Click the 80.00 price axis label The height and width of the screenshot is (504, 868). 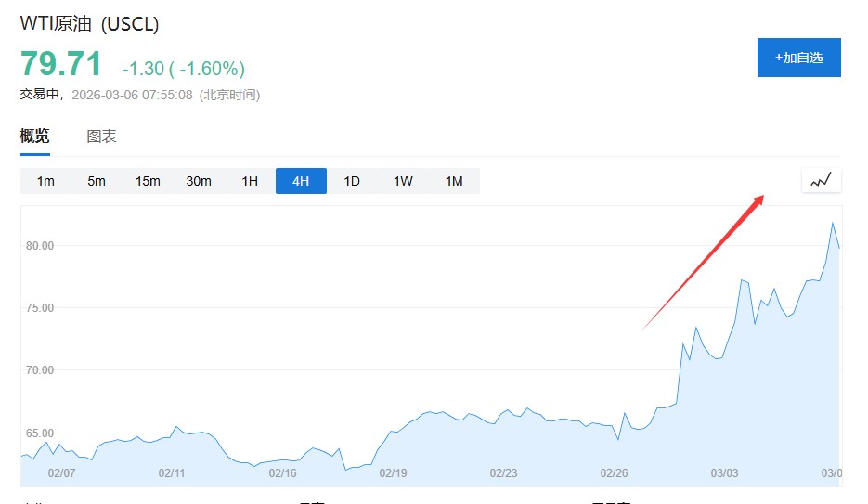(41, 246)
